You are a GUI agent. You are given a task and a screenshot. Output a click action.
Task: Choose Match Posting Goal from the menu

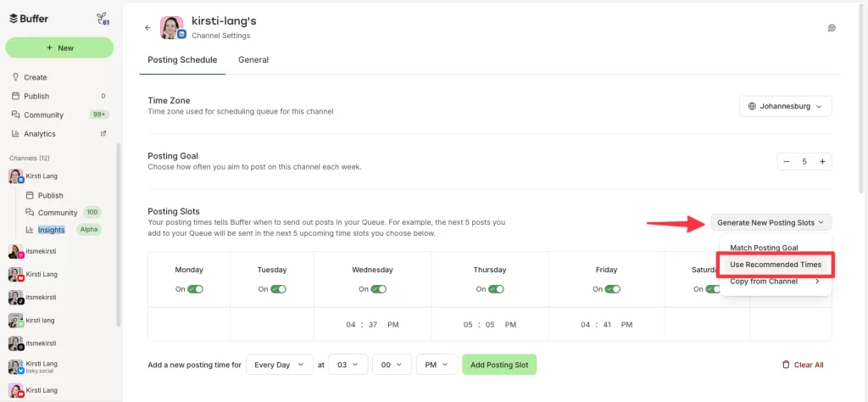[764, 248]
